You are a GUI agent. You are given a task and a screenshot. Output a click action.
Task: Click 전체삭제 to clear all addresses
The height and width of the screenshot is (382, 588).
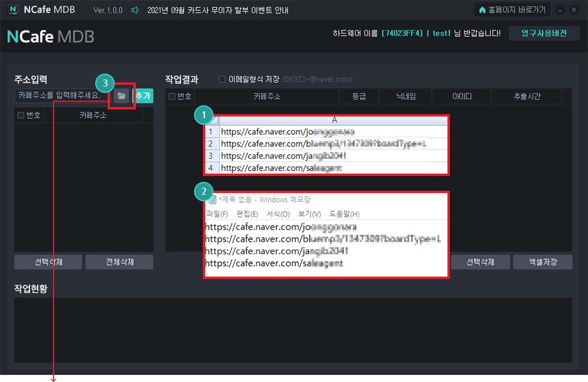(x=119, y=262)
